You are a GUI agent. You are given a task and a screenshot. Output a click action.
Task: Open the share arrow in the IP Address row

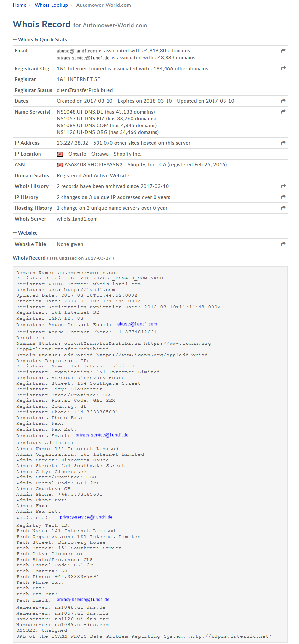[x=283, y=143]
